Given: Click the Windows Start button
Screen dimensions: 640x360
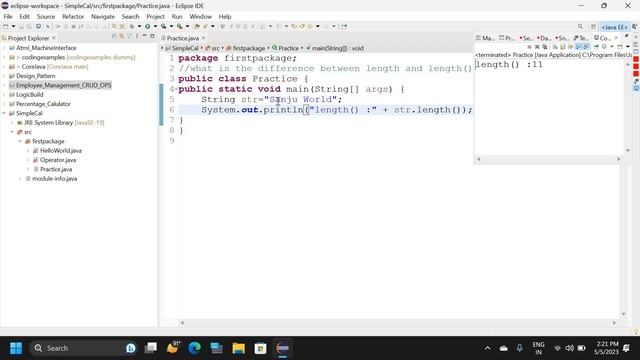Looking at the screenshot, I should pos(16,348).
